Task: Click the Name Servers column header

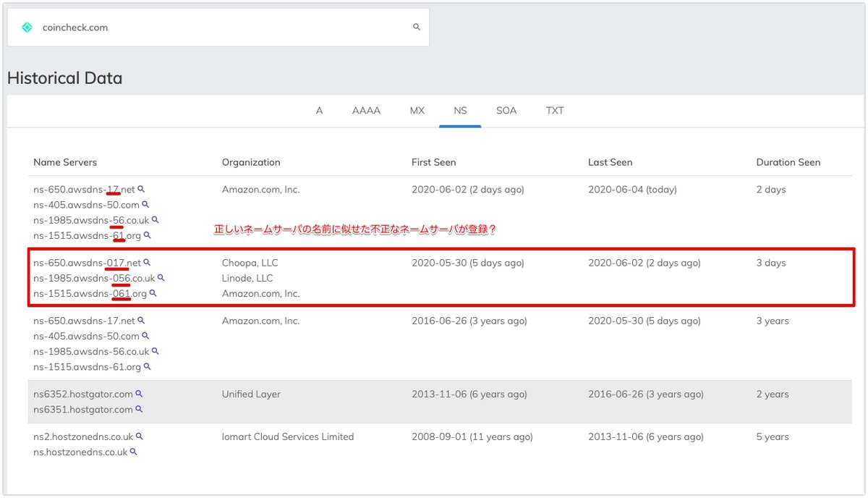Action: tap(65, 162)
